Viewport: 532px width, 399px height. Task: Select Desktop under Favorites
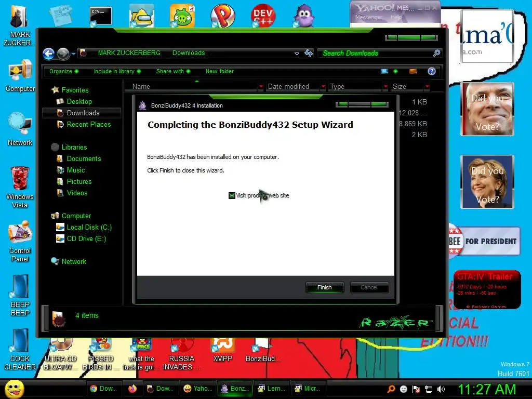(x=79, y=101)
